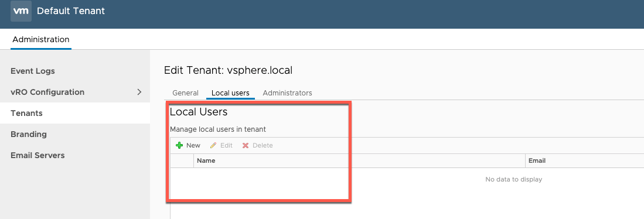Click the red X Delete icon
This screenshot has height=219, width=644.
coord(246,146)
